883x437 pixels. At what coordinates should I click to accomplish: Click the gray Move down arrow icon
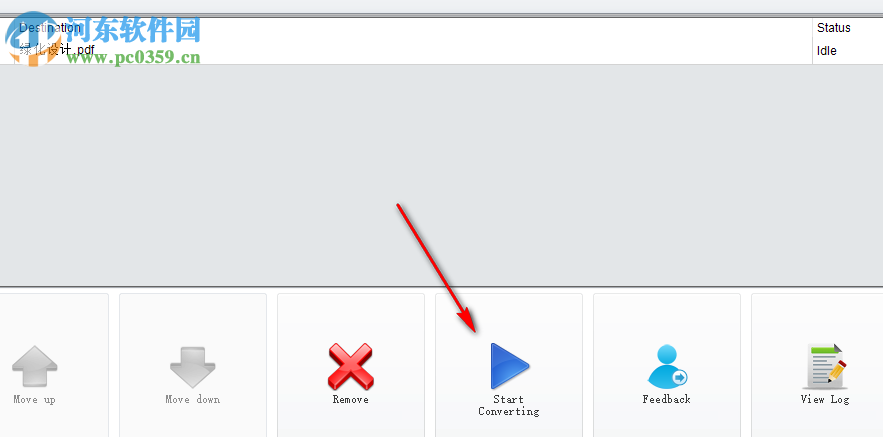point(193,366)
